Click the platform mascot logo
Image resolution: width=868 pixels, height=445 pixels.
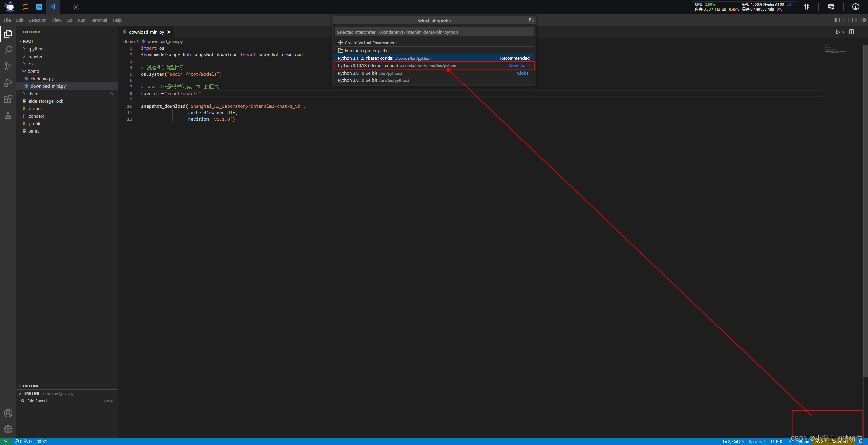point(10,6)
